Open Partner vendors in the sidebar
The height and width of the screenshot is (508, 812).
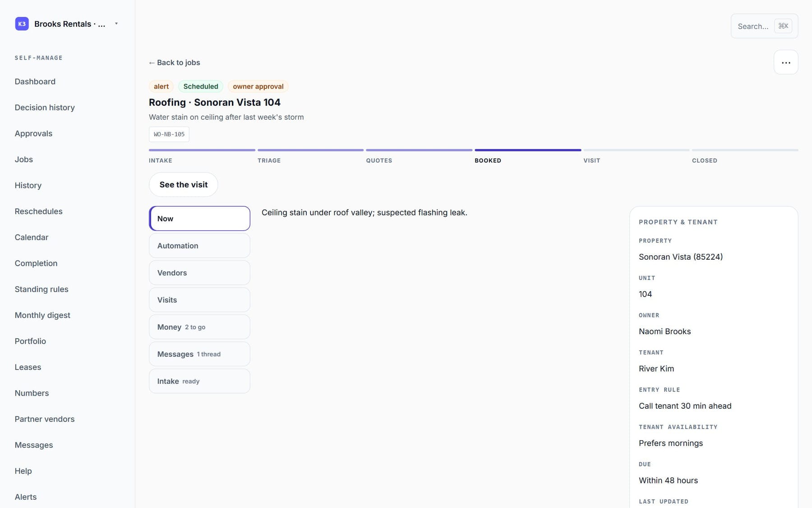click(45, 419)
